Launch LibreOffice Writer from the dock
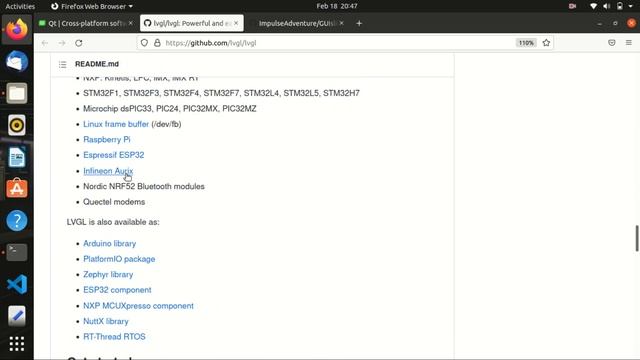640x360 pixels. 17,157
